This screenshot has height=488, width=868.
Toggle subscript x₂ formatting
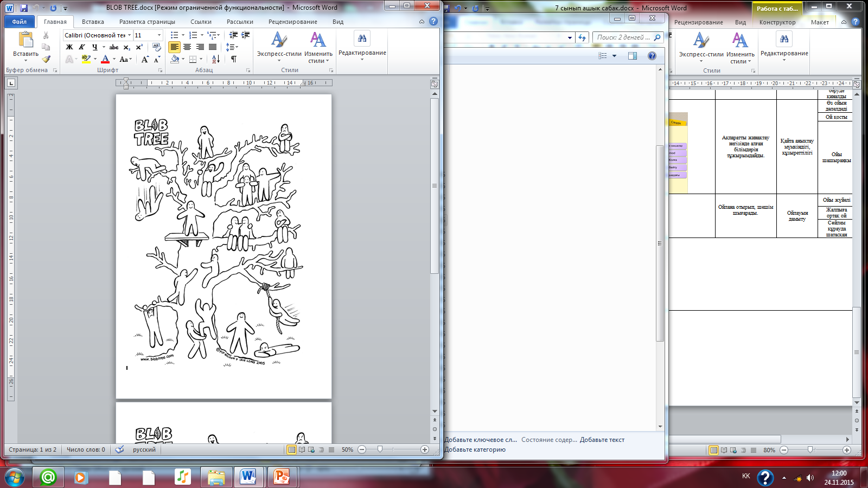(x=127, y=47)
